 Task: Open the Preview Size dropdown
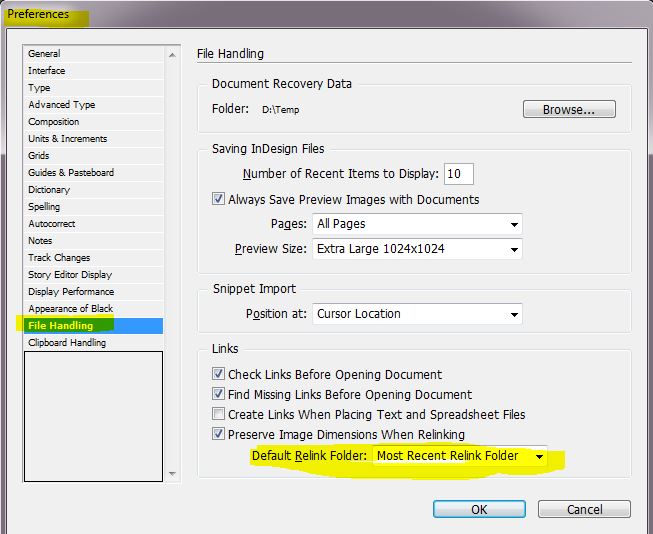click(x=417, y=249)
